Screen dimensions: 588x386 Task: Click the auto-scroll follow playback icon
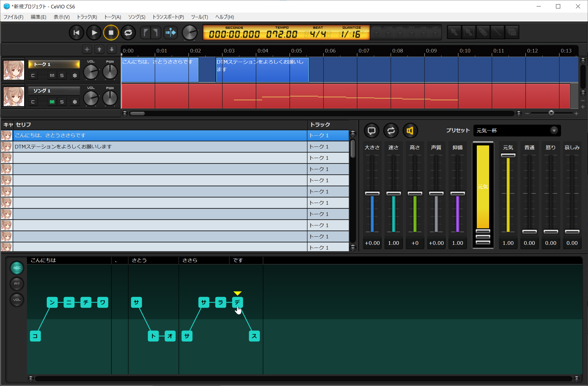(x=171, y=33)
